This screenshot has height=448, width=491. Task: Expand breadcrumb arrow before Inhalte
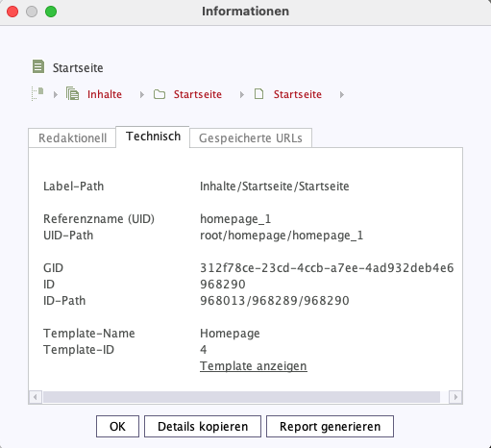point(56,94)
